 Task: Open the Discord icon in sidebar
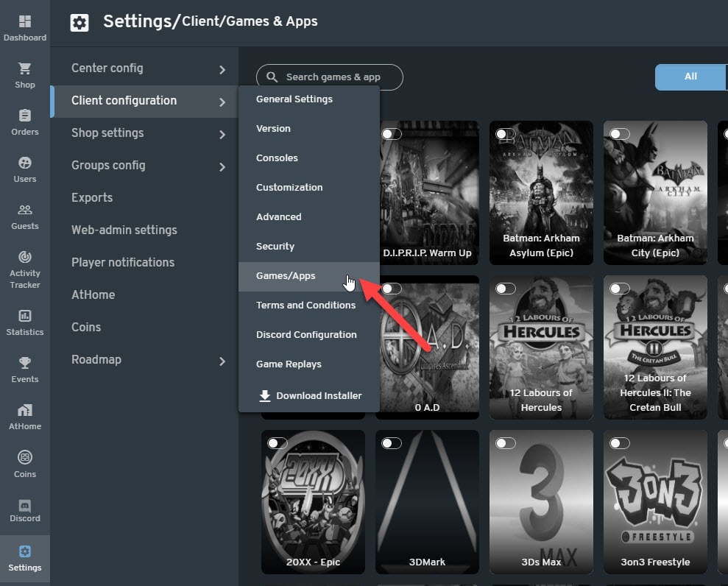pyautogui.click(x=24, y=505)
